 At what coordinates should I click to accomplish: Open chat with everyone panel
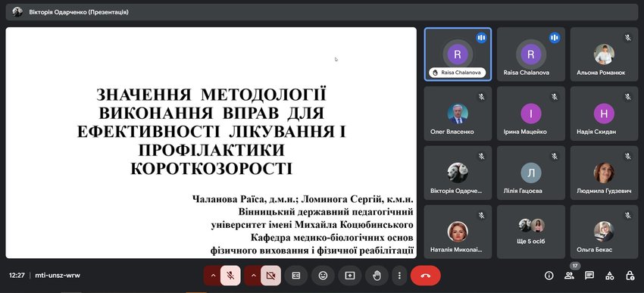589,276
